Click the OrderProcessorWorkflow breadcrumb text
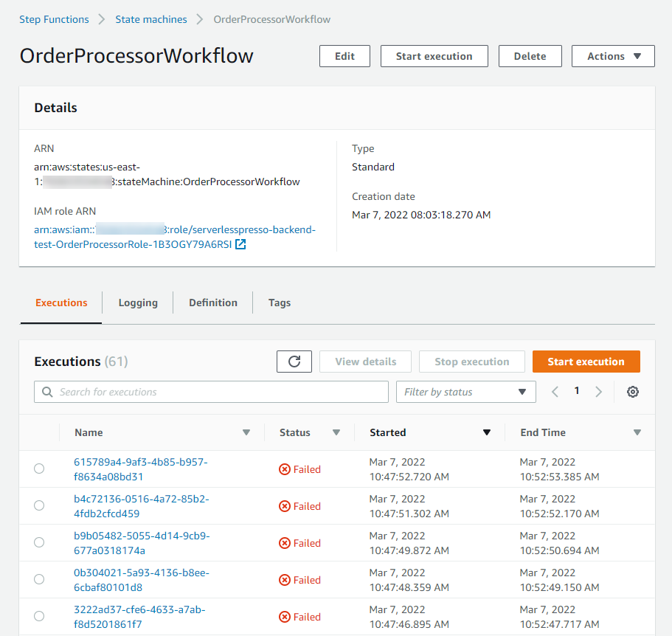The height and width of the screenshot is (636, 672). (x=271, y=19)
